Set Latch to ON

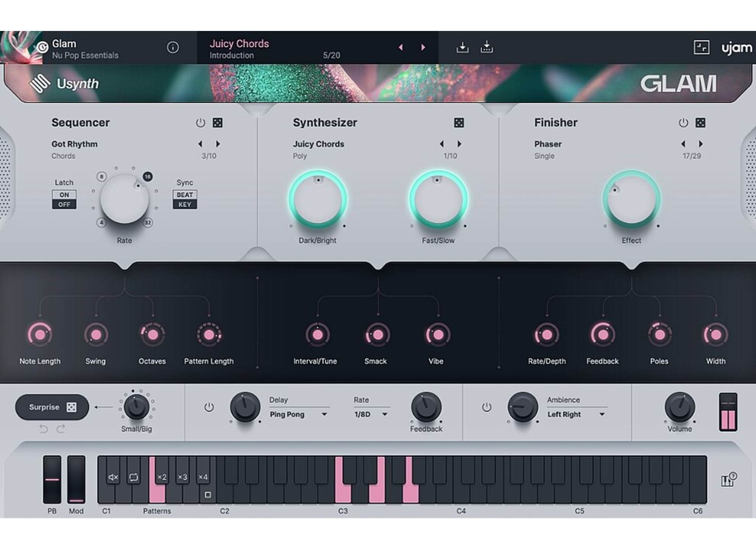pos(64,195)
